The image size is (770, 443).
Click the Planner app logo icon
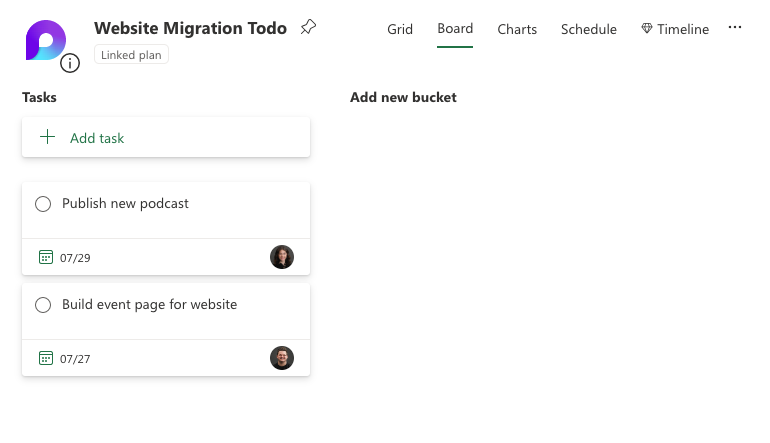[x=46, y=40]
